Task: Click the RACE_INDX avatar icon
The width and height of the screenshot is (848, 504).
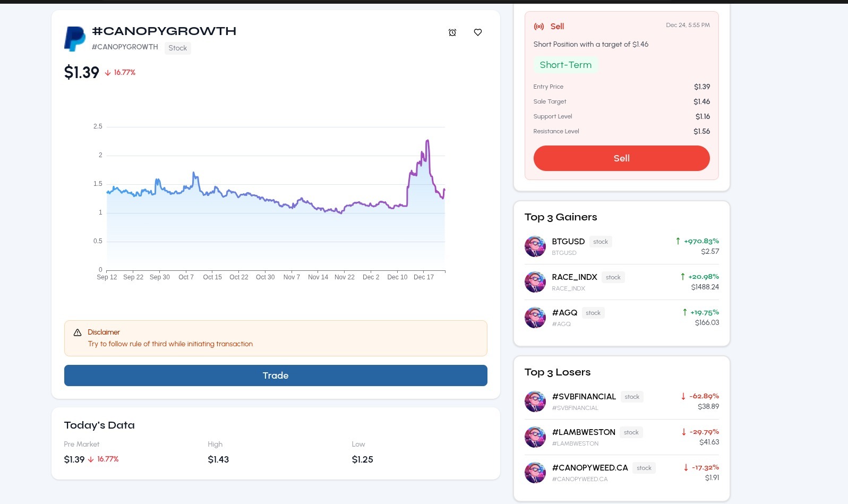Action: coord(535,282)
